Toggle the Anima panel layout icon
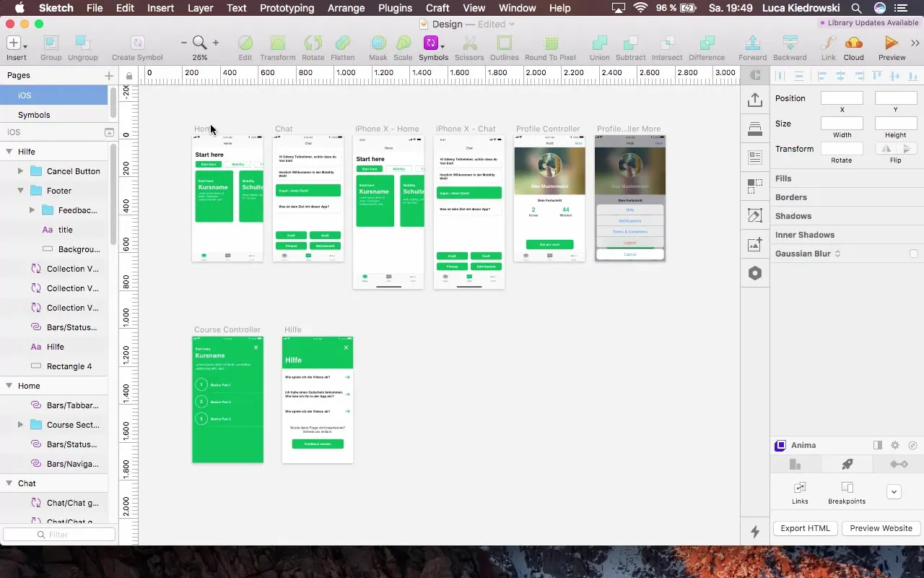 878,446
